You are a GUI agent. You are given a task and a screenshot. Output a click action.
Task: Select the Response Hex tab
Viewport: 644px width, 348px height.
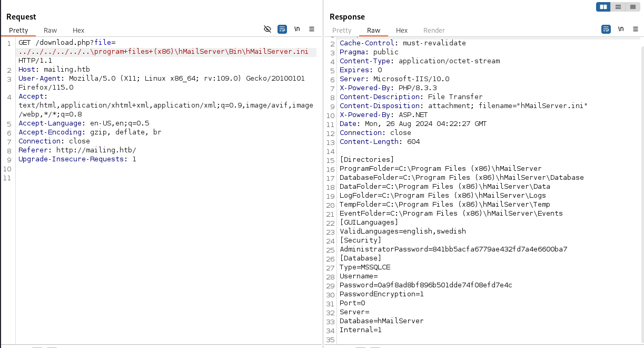click(x=402, y=31)
